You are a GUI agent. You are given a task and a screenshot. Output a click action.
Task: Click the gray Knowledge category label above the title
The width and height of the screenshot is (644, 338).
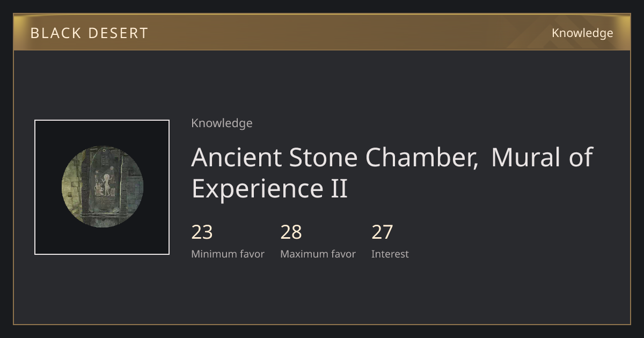[x=222, y=123]
